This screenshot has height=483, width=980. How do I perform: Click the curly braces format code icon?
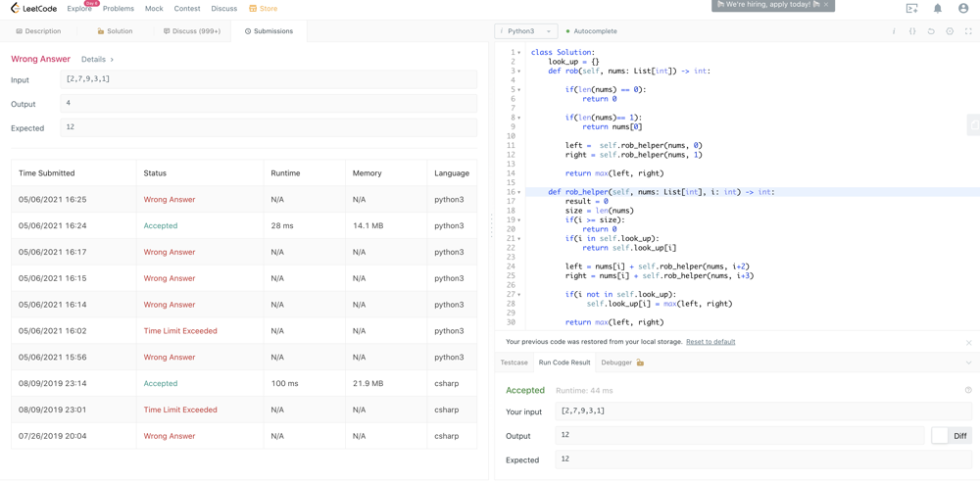coord(911,31)
